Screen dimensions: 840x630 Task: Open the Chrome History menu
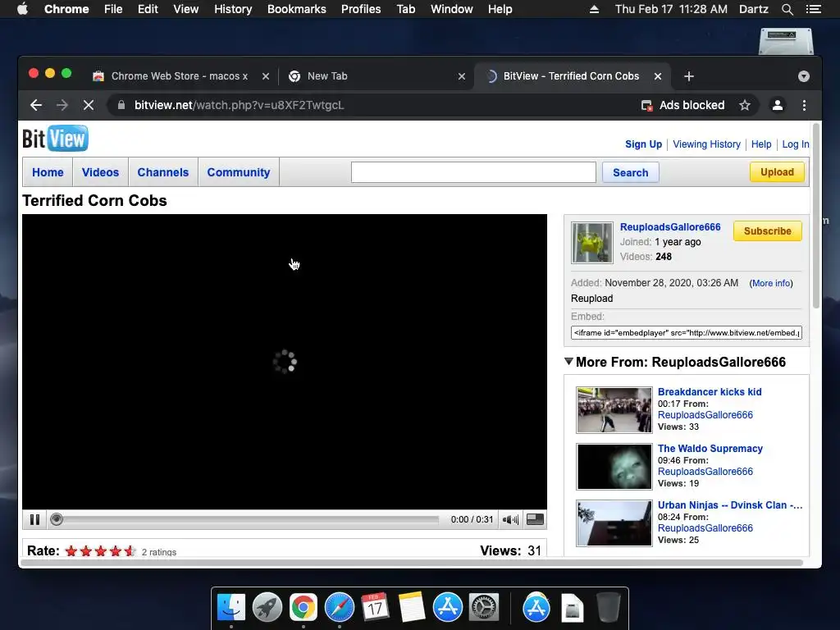coord(233,9)
